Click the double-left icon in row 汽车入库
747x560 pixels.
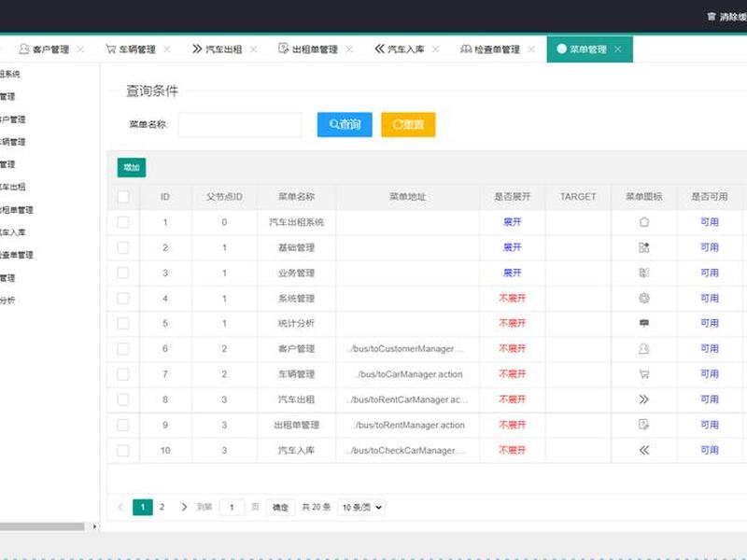643,451
